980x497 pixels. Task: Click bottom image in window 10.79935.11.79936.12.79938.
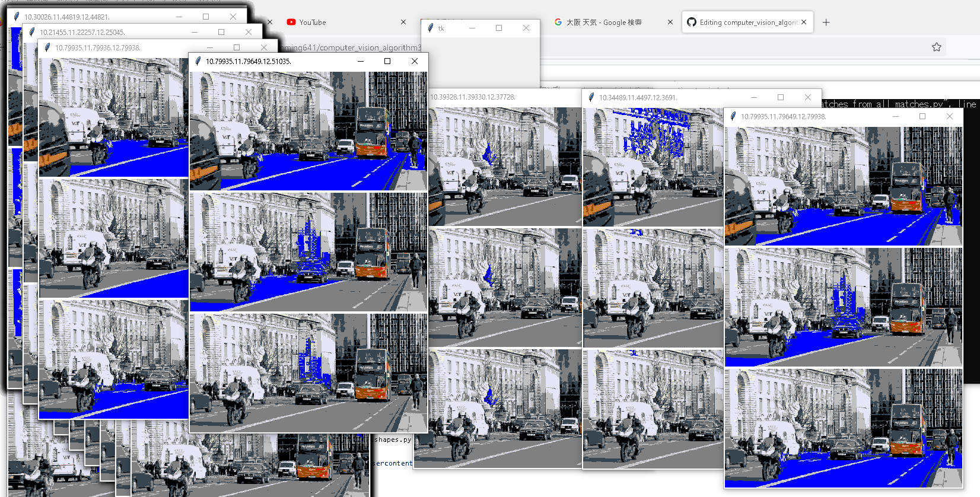coord(114,359)
